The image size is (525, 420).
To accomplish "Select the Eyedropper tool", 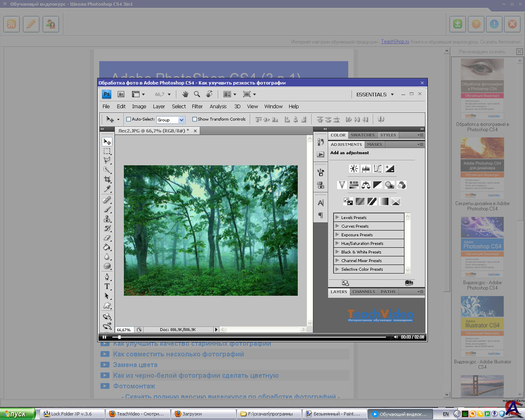I will (x=107, y=189).
